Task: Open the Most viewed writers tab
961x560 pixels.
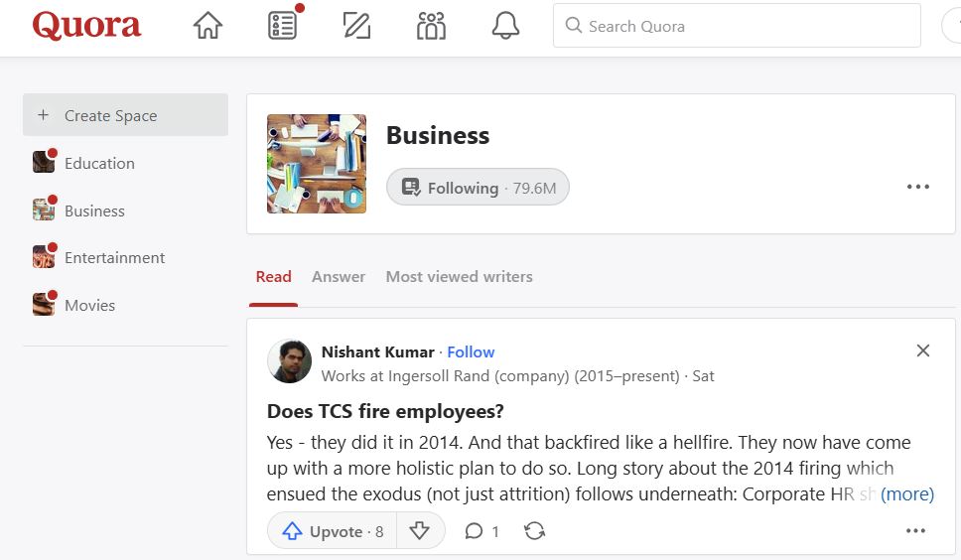Action: (459, 277)
